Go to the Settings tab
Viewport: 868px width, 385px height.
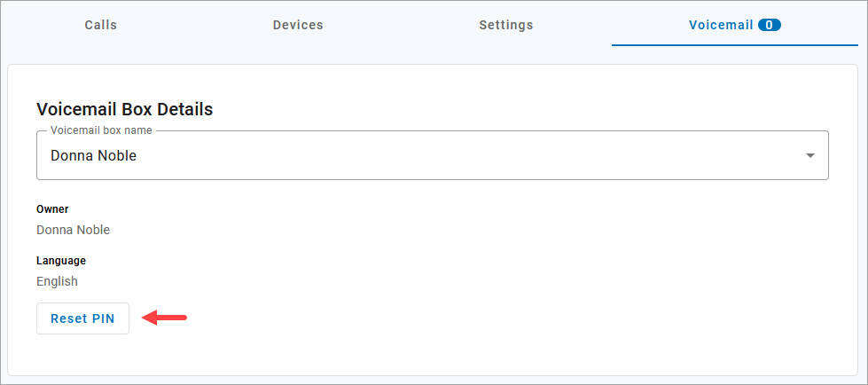pyautogui.click(x=506, y=25)
